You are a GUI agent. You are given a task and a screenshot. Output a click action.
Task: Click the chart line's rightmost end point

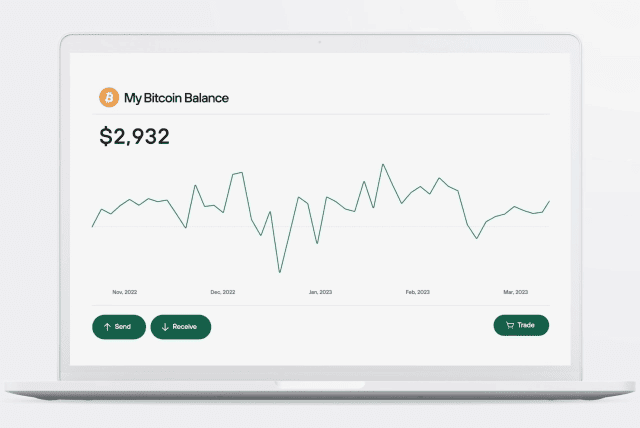pos(549,202)
